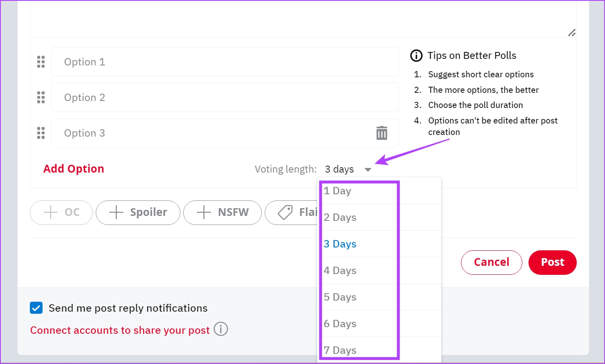This screenshot has width=605, height=364.
Task: Click the drag handle beside Option 3
Action: click(41, 133)
